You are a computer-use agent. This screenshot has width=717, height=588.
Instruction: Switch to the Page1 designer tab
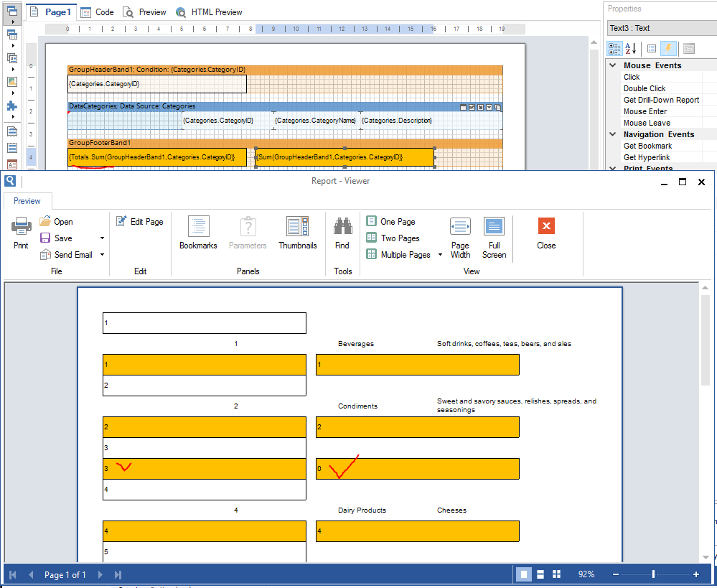pos(51,12)
